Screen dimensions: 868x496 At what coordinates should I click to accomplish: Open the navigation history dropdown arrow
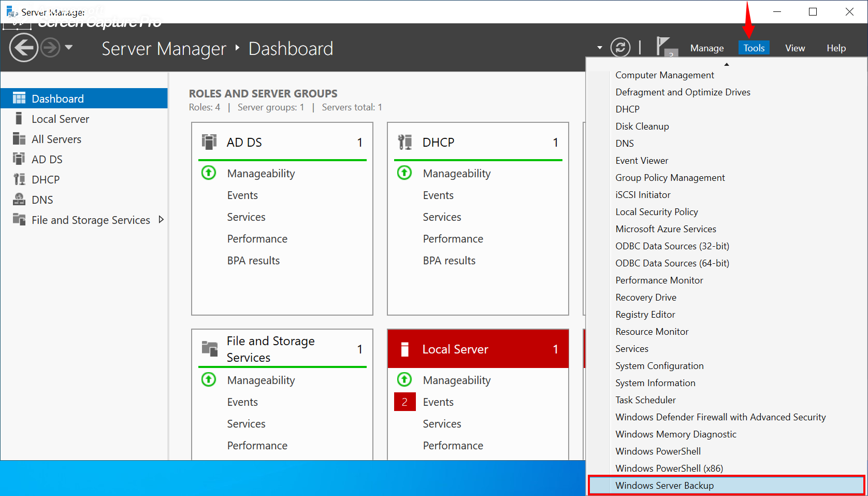(68, 48)
